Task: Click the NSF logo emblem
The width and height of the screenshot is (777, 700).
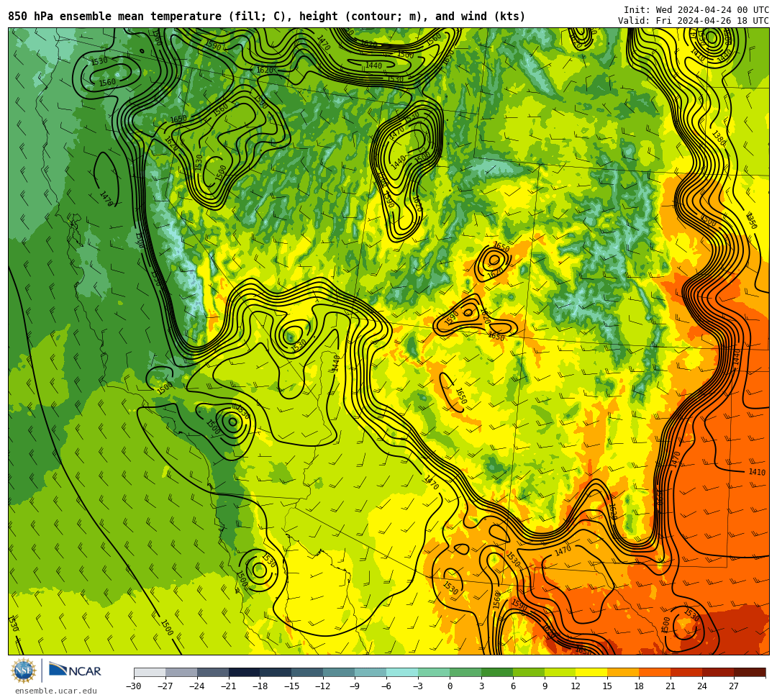Action: coord(24,671)
